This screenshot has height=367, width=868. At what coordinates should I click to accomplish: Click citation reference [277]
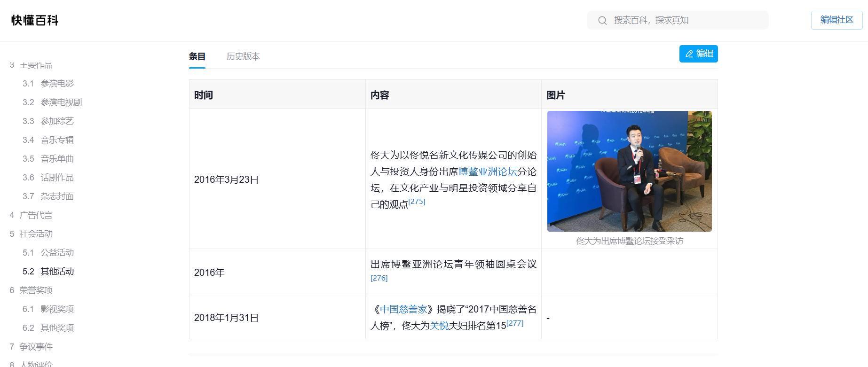515,323
